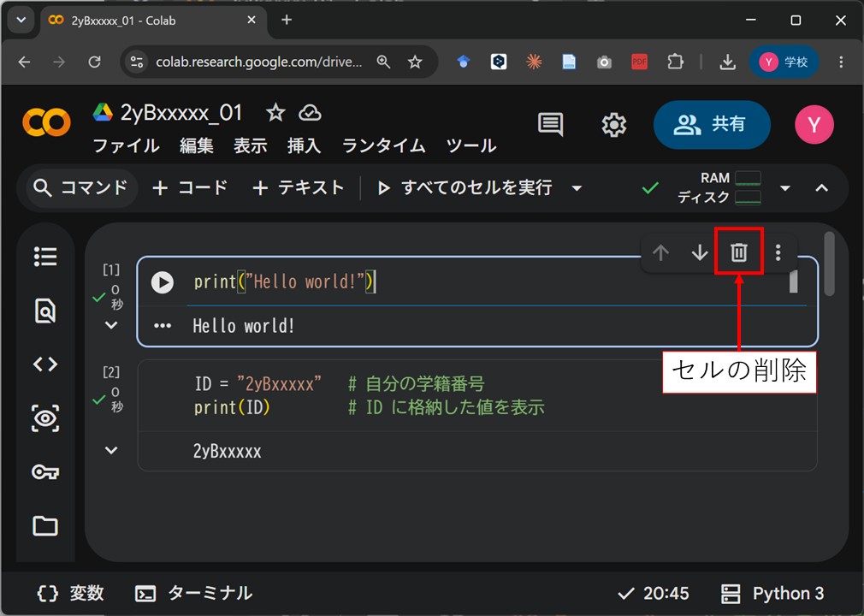Bookmark this page with the star
This screenshot has height=616, width=864.
click(x=415, y=62)
